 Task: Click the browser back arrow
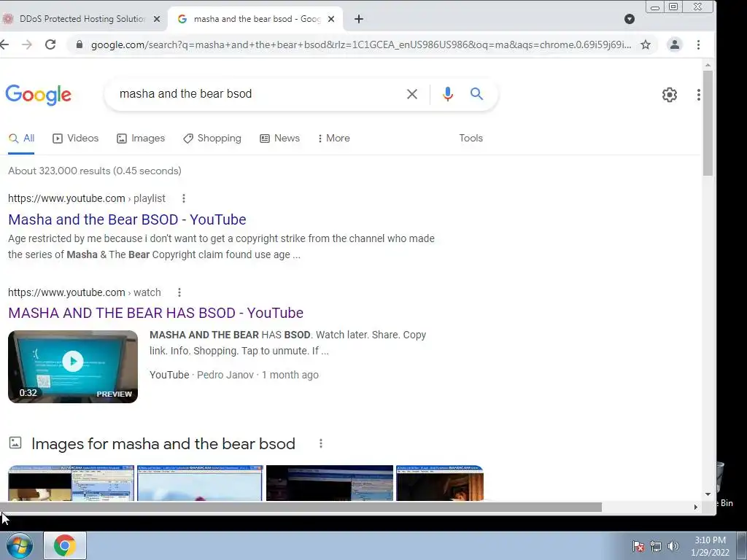click(x=4, y=44)
